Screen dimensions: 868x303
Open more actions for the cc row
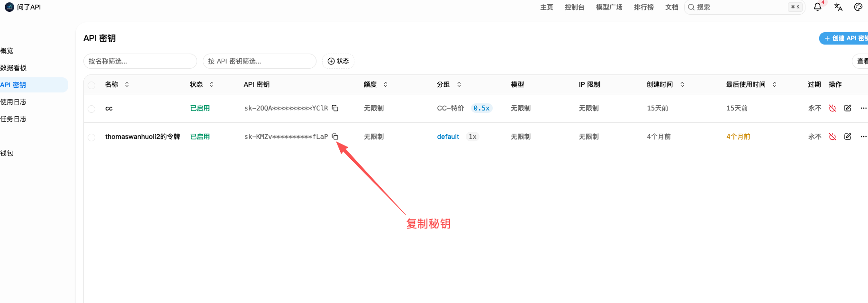[863, 108]
